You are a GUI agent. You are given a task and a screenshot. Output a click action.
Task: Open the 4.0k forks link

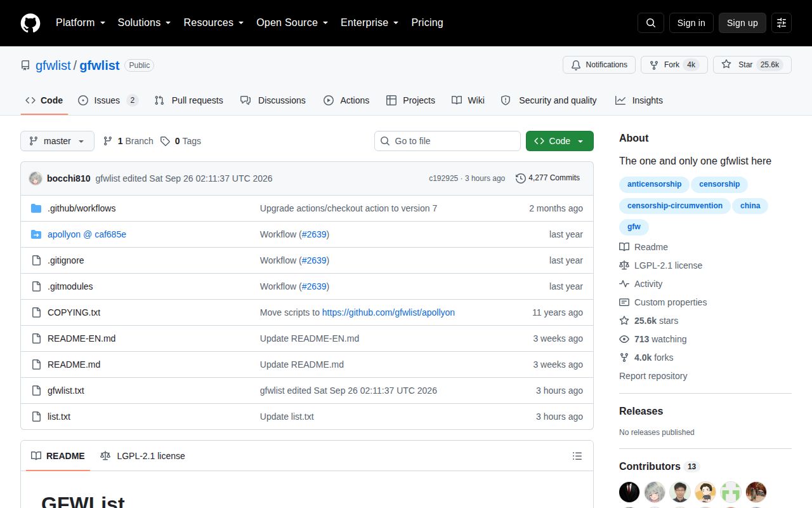[x=646, y=358]
